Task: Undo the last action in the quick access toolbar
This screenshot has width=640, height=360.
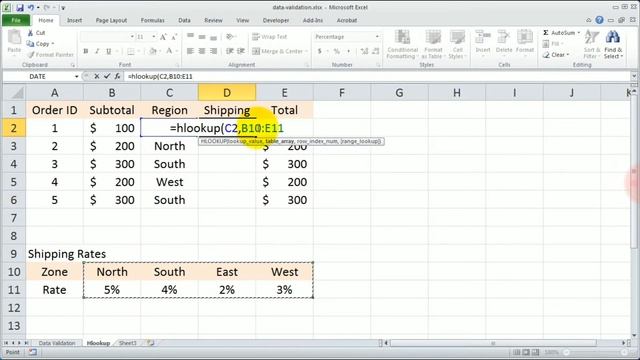Action: [x=31, y=7]
